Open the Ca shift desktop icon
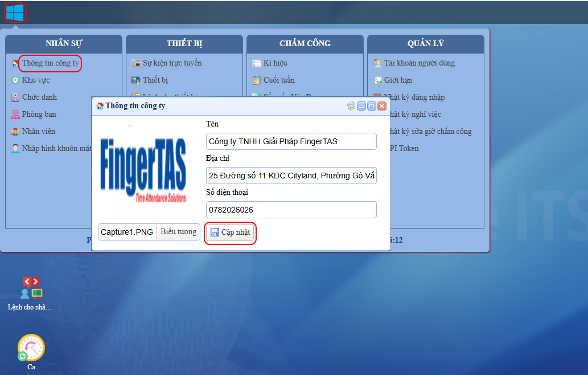Viewport: 588px width, 375px height. point(31,349)
